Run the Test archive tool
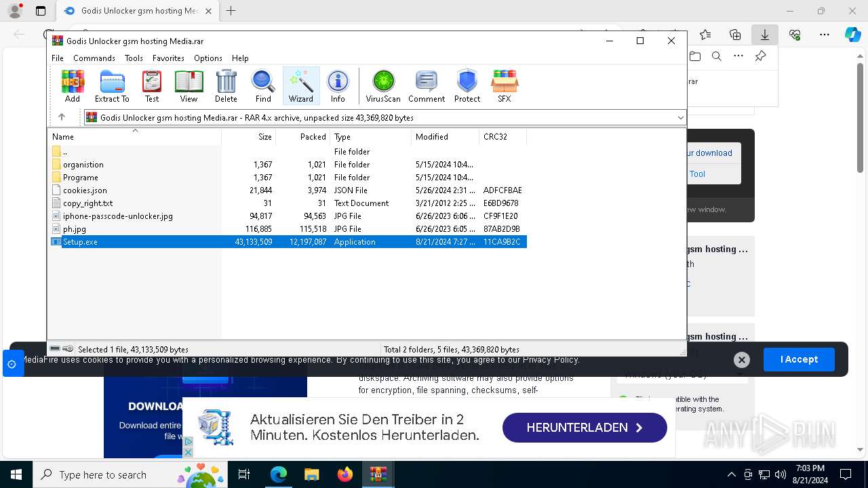This screenshot has width=868, height=488. (152, 86)
